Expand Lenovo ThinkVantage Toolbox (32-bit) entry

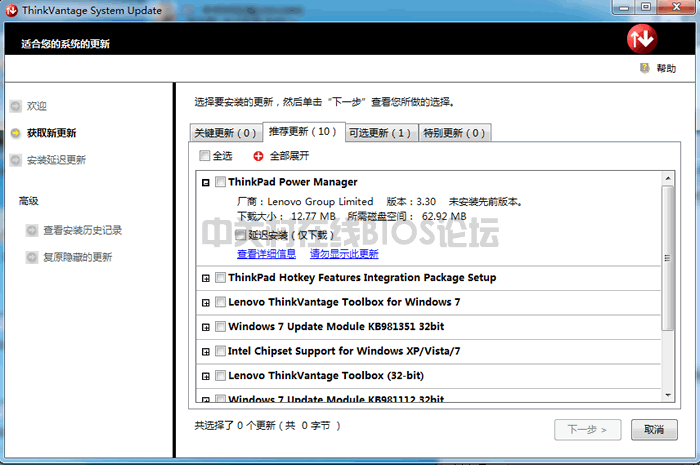206,377
